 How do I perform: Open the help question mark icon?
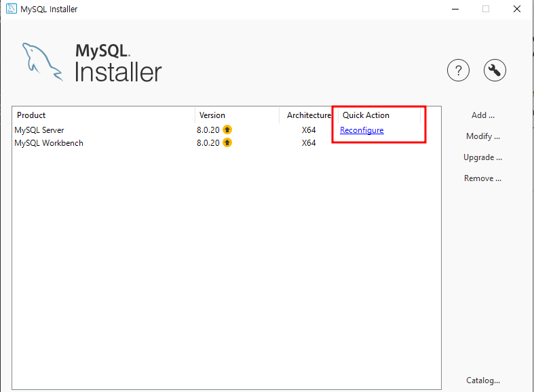point(458,70)
